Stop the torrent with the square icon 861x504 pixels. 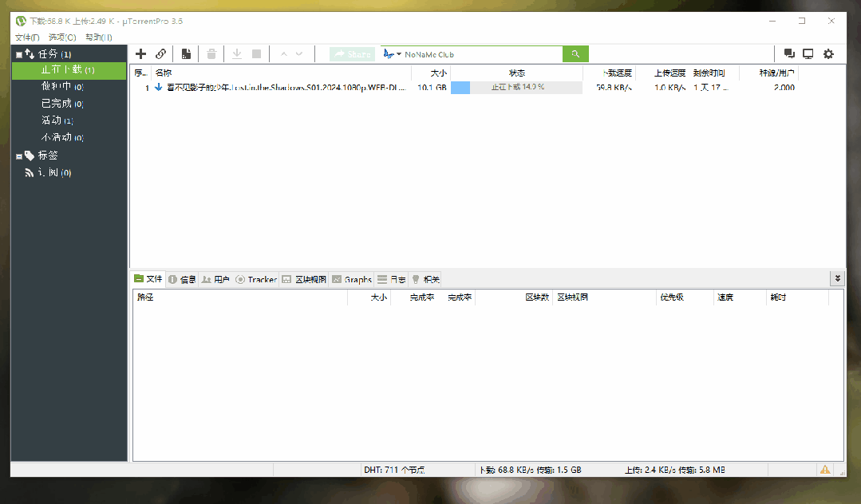click(256, 53)
